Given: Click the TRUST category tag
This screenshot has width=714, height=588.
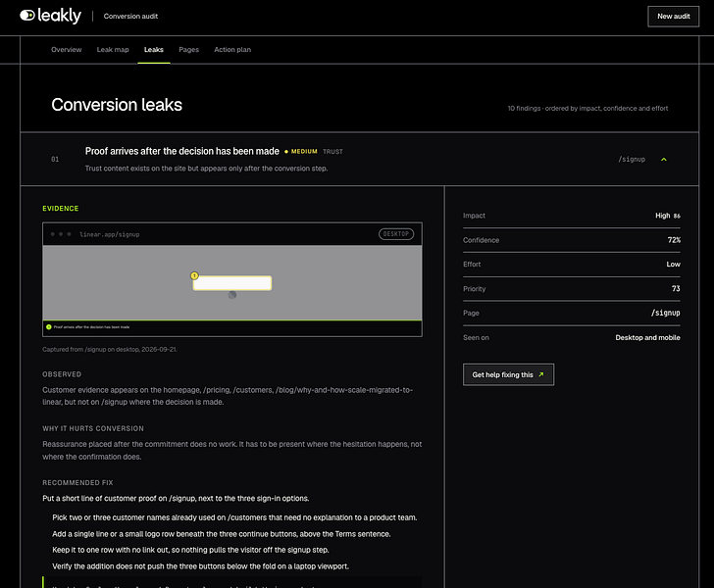Looking at the screenshot, I should [x=332, y=152].
